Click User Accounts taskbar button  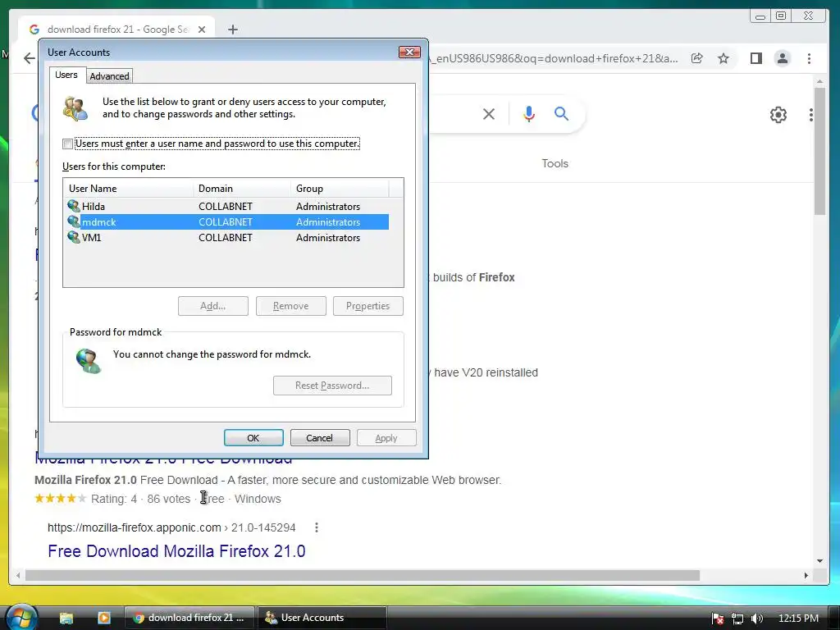click(322, 618)
